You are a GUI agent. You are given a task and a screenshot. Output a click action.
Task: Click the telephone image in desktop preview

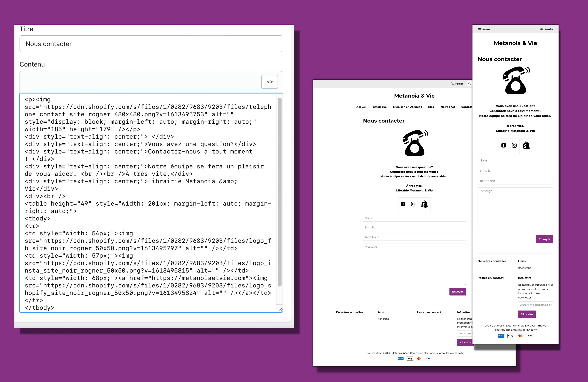click(x=415, y=143)
